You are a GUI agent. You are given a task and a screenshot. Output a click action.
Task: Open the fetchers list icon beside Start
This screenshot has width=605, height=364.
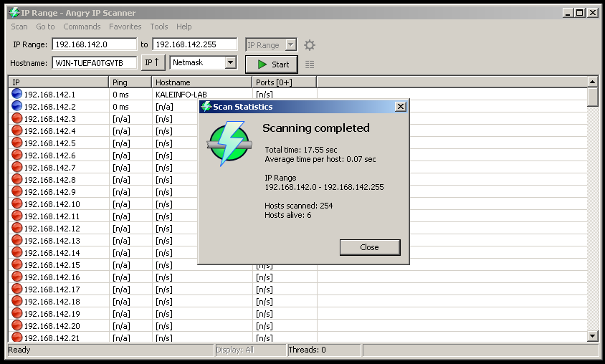click(310, 64)
